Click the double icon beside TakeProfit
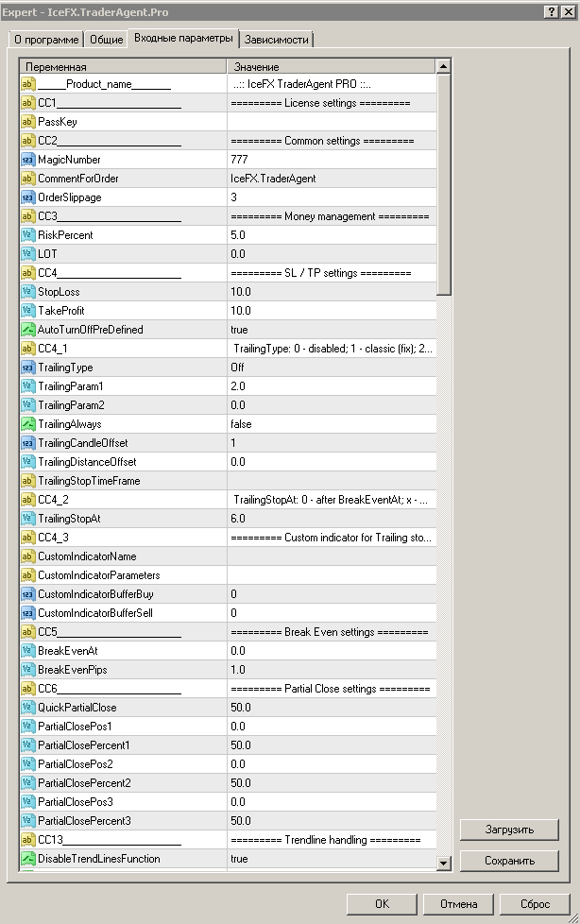This screenshot has width=580, height=924. coord(27,311)
